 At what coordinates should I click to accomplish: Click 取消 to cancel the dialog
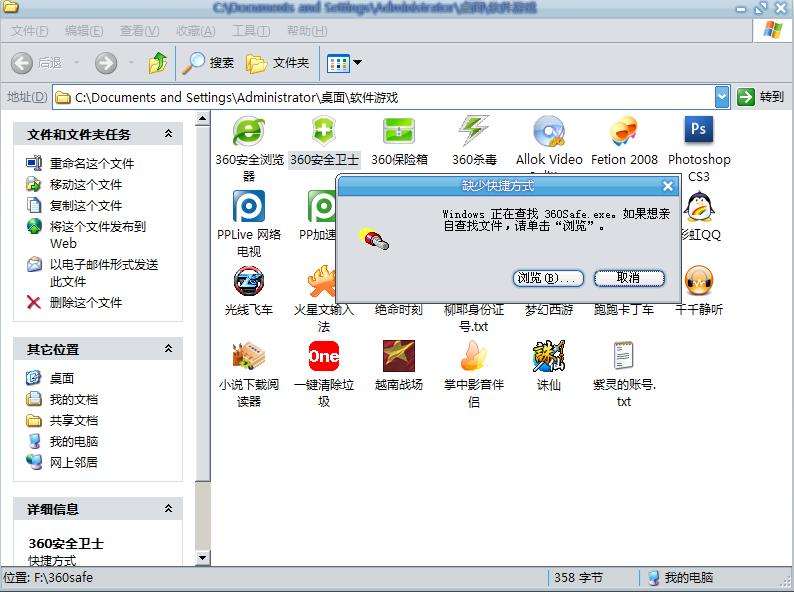coord(629,278)
